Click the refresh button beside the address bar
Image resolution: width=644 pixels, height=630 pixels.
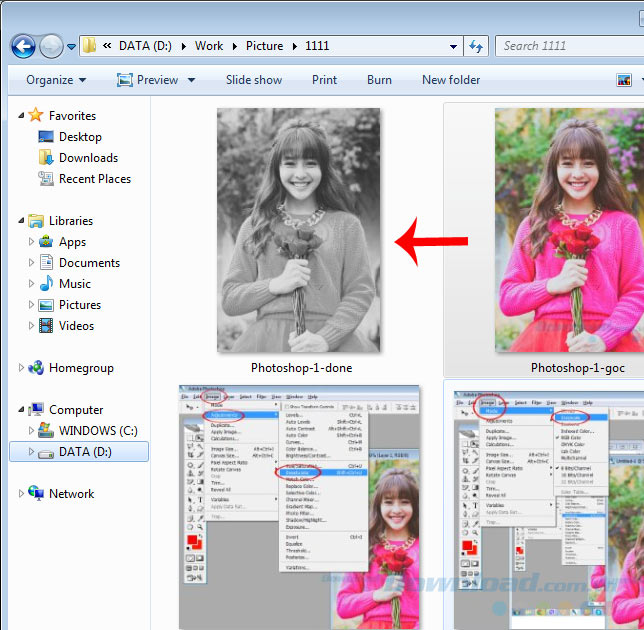click(476, 46)
